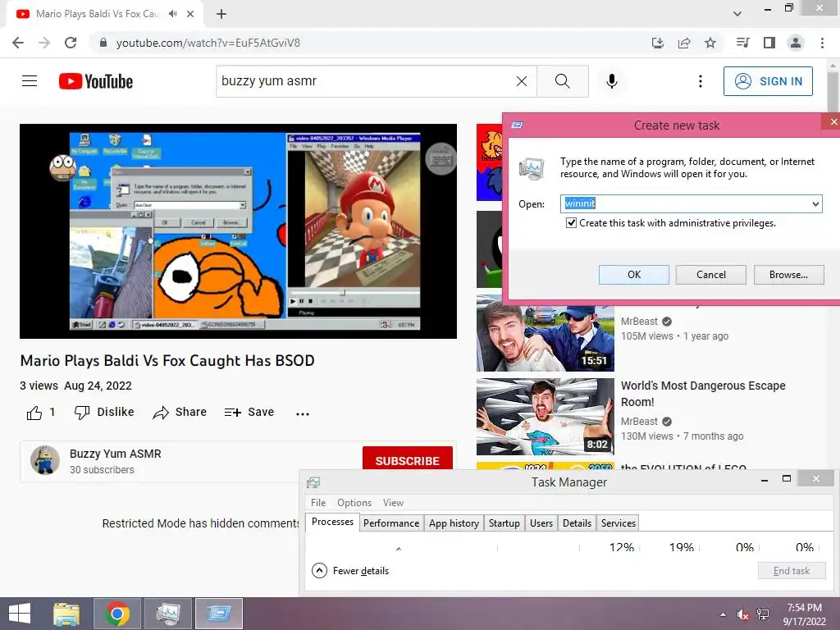Mute the tab via speaker icon
Screen dimensions: 840x630
pyautogui.click(x=172, y=14)
